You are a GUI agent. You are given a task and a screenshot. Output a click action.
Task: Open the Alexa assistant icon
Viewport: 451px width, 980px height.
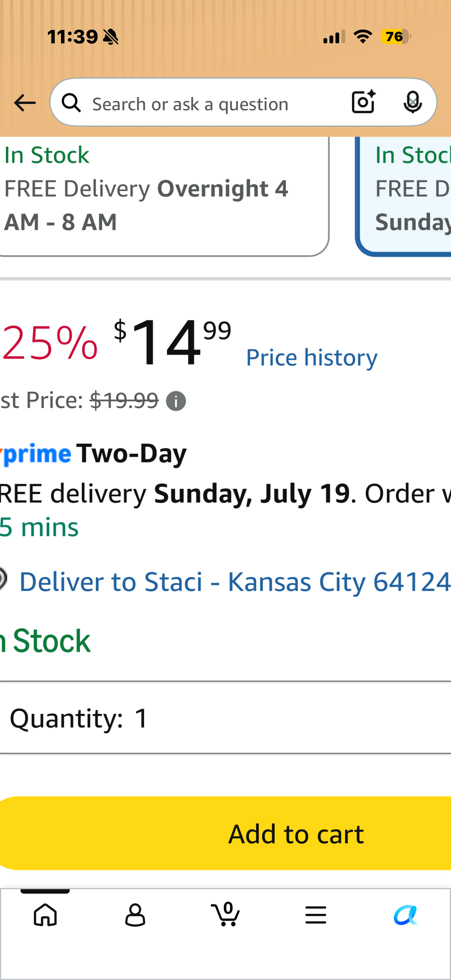coord(406,915)
